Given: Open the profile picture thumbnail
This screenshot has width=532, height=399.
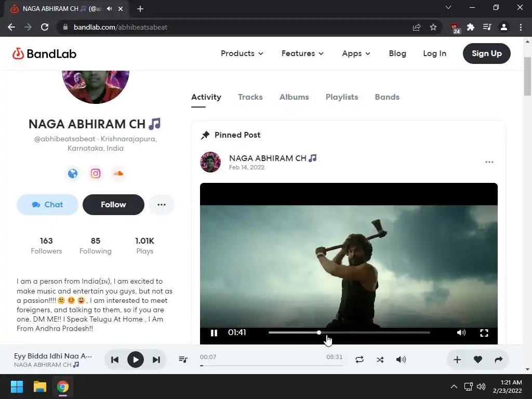Looking at the screenshot, I should pos(96,87).
